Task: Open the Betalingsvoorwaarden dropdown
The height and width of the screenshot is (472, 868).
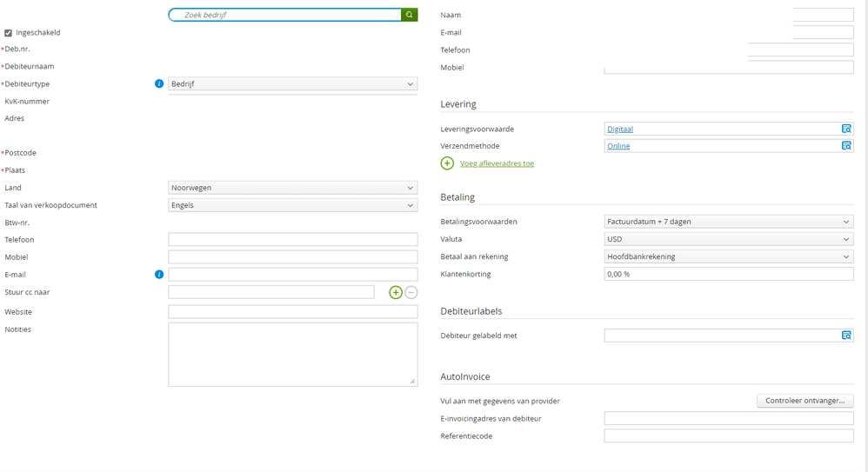Action: (729, 222)
